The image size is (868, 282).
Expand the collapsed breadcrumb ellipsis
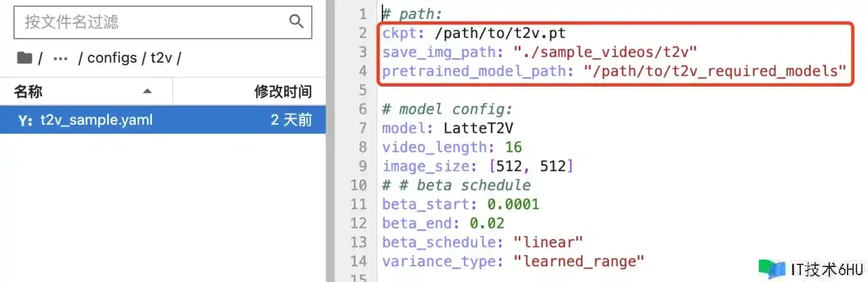60,58
